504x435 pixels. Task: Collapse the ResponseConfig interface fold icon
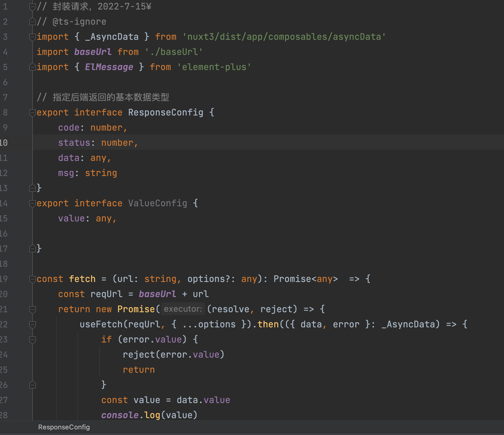[32, 112]
